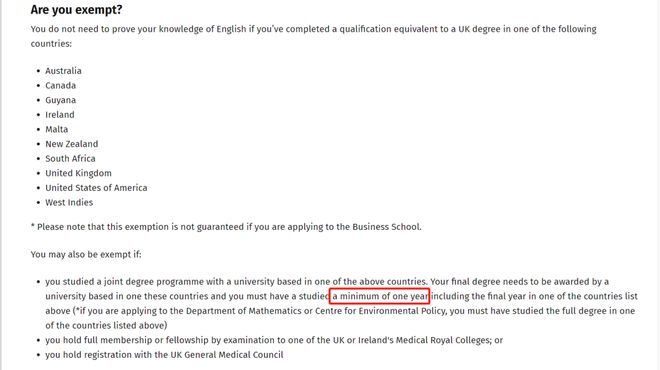Click the Guyana list entry
Image resolution: width=660 pixels, height=370 pixels.
tap(61, 100)
